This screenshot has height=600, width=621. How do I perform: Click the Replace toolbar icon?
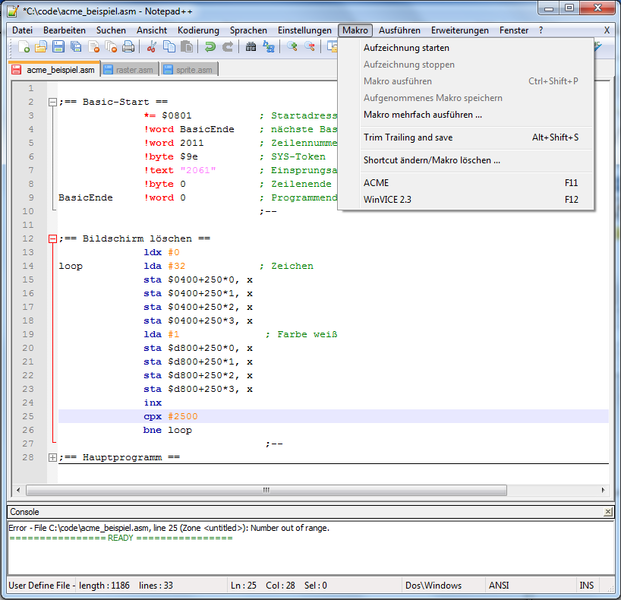[x=269, y=47]
